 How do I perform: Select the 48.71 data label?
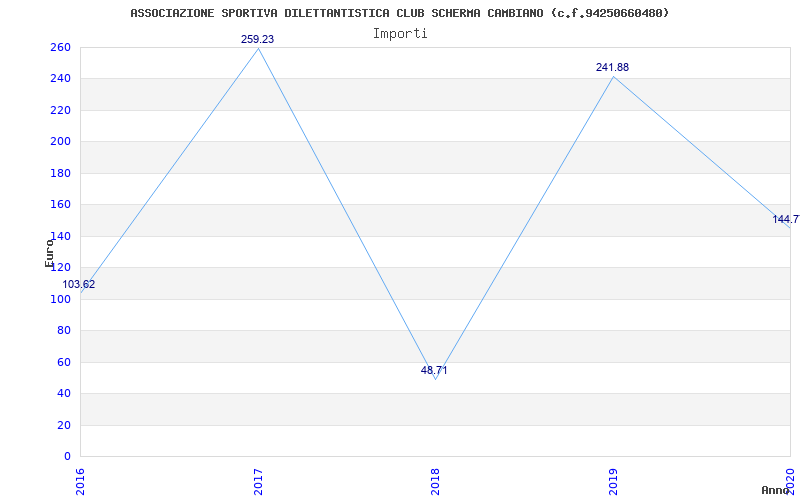click(434, 370)
